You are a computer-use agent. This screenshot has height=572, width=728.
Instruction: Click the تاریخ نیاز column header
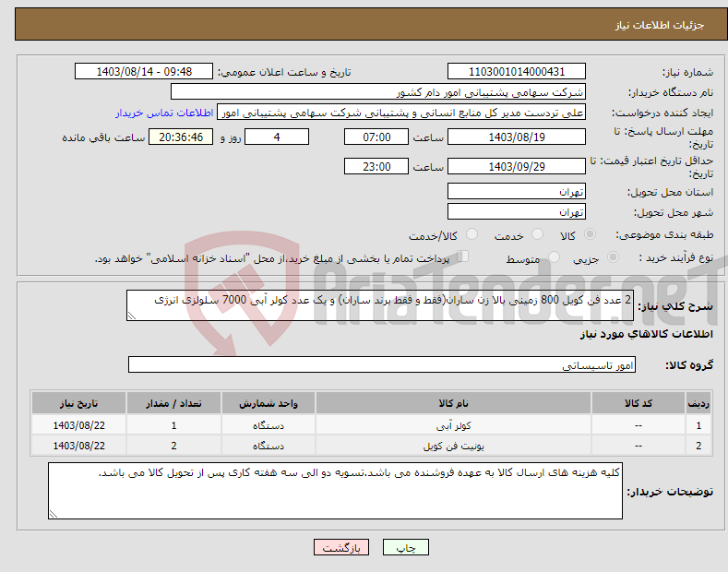pyautogui.click(x=79, y=403)
